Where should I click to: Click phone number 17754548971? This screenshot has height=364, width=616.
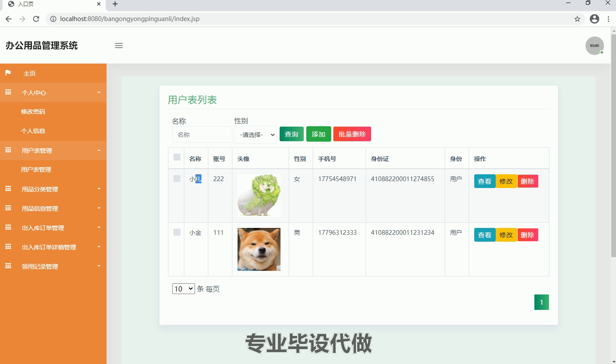pyautogui.click(x=337, y=179)
